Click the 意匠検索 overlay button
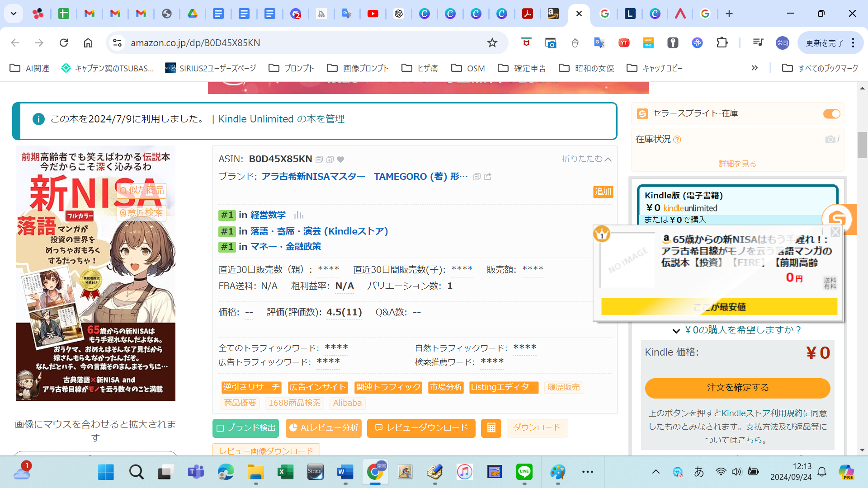Viewport: 868px width, 488px height. click(142, 213)
